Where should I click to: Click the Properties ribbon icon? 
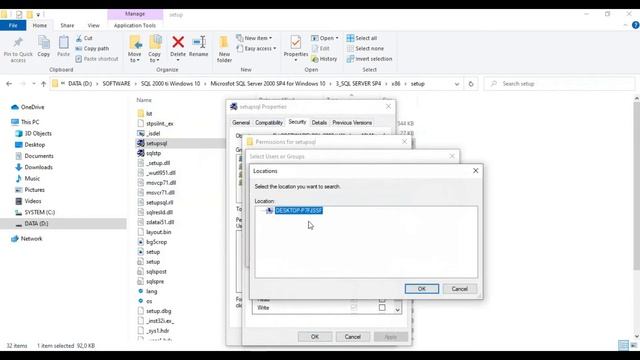(x=296, y=42)
